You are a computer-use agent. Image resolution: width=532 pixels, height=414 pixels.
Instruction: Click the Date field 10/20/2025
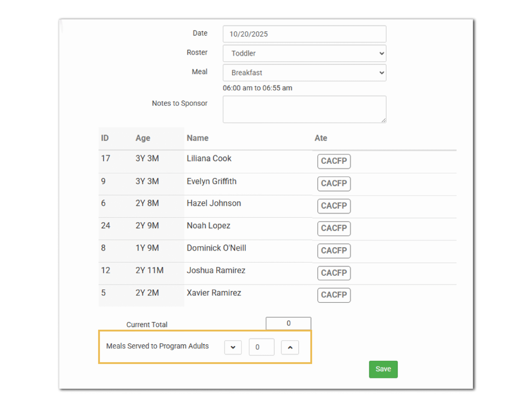coord(304,34)
